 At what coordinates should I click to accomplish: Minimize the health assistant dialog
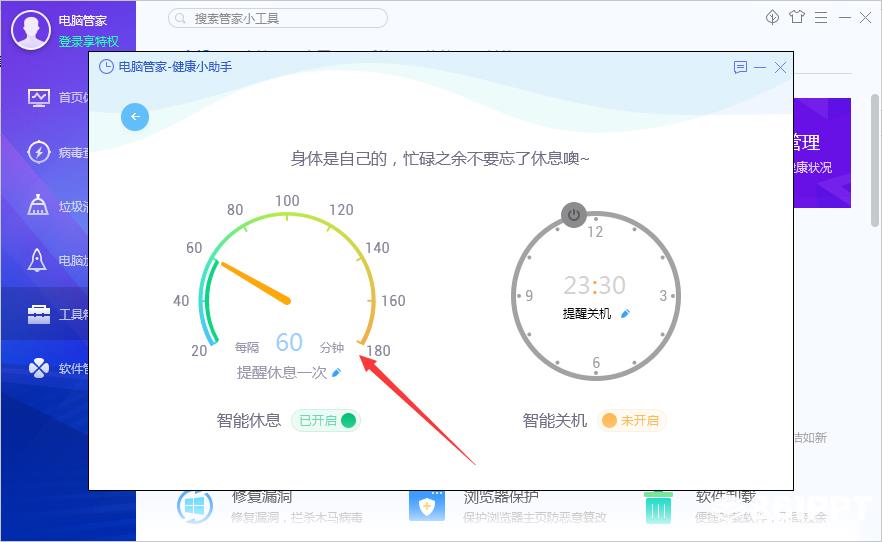click(760, 67)
